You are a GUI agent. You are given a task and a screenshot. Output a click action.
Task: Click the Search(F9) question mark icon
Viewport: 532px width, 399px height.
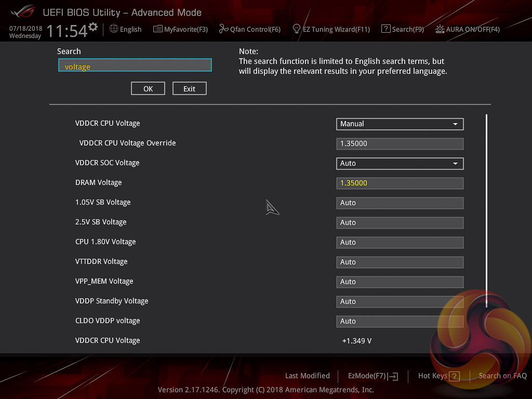(x=385, y=29)
